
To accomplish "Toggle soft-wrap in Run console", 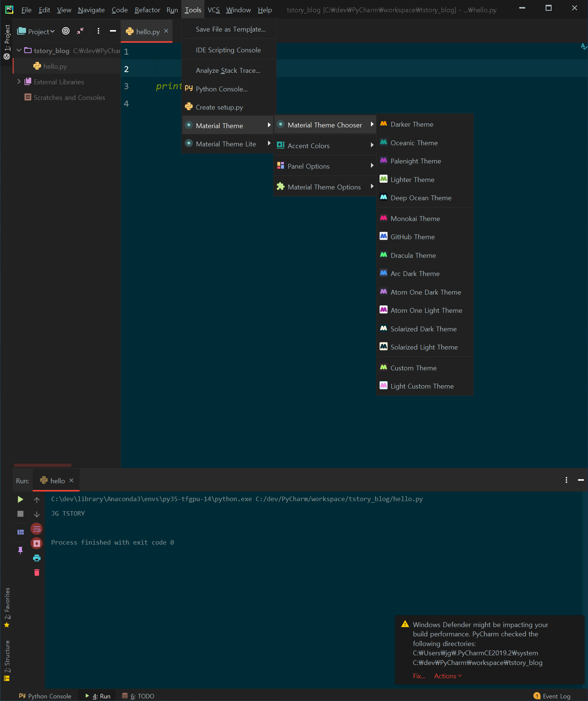I will coord(37,529).
